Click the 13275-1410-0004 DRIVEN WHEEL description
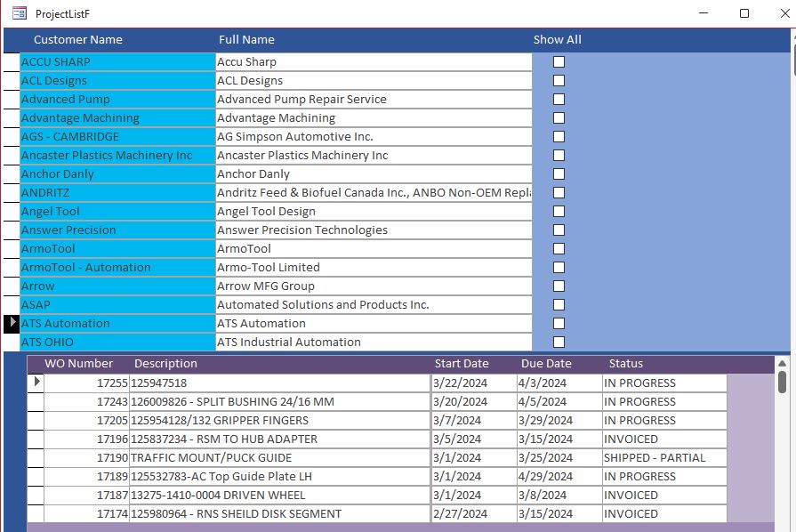Screen dimensions: 796x532 pyautogui.click(x=280, y=495)
